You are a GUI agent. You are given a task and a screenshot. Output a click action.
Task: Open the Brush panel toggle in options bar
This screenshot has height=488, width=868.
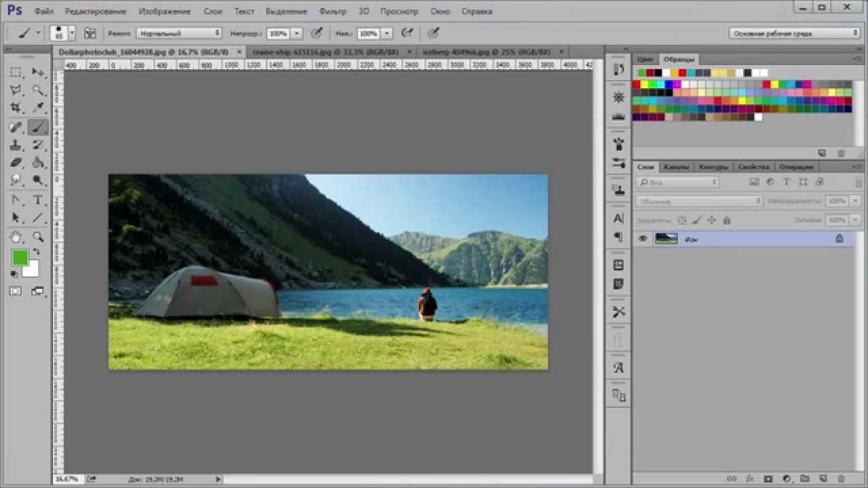tap(90, 33)
